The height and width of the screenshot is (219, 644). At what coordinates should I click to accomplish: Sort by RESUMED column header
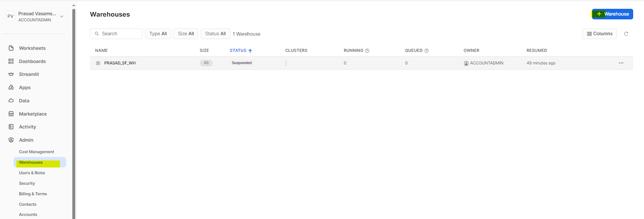537,51
